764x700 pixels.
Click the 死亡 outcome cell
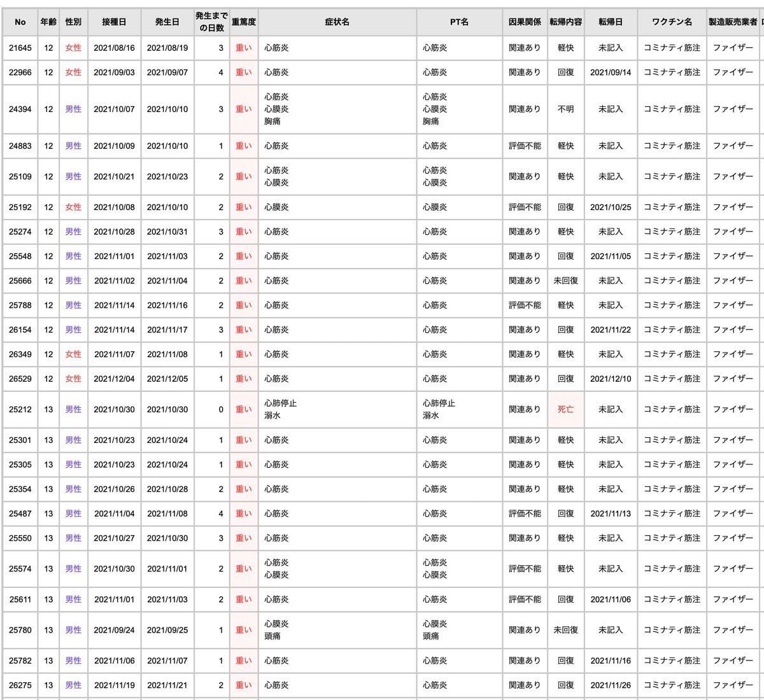[566, 410]
